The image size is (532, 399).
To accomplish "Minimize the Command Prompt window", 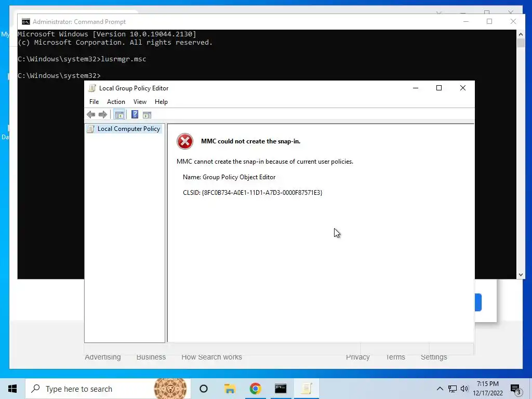I will pyautogui.click(x=466, y=21).
